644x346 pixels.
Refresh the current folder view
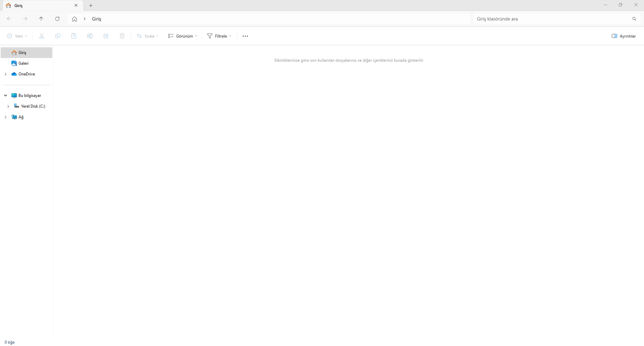tap(57, 19)
